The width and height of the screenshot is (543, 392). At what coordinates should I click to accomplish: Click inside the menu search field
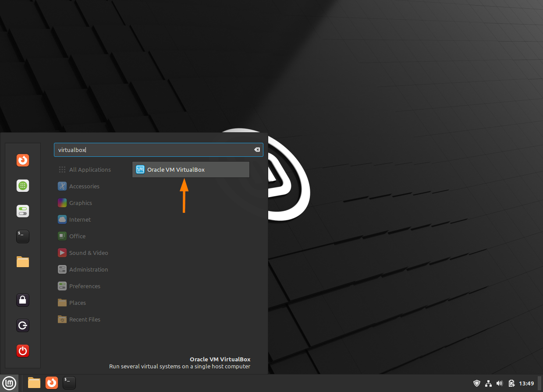tap(158, 150)
